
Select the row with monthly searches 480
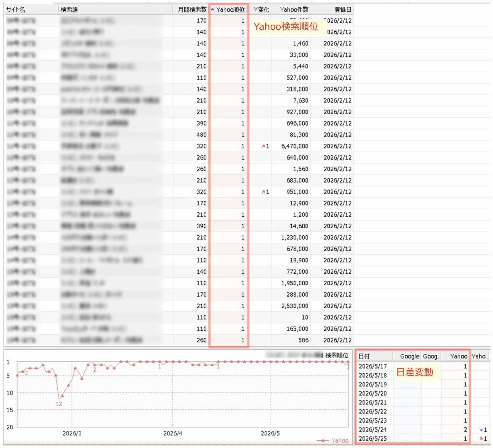pyautogui.click(x=179, y=135)
